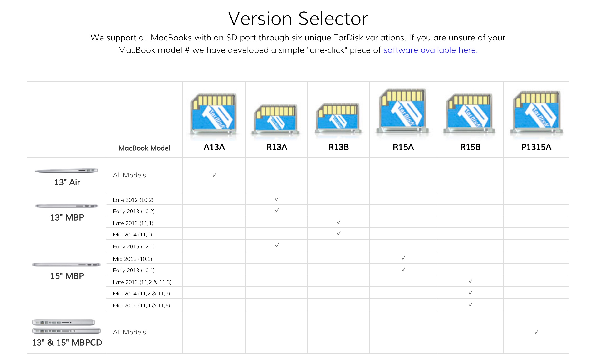Click the "Mid 2015 (11,4 & 11,5)" row label

pyautogui.click(x=141, y=305)
